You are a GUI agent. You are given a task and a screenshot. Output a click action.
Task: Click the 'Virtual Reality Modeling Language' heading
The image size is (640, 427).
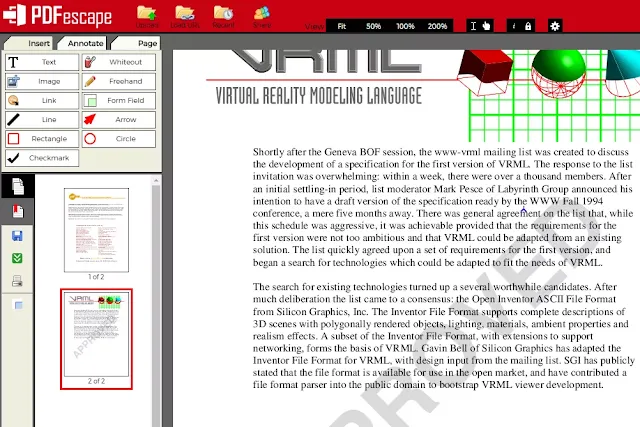[318, 96]
